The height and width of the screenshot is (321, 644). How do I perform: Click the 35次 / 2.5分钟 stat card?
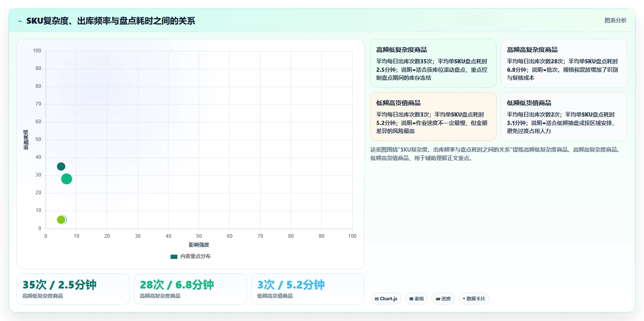pyautogui.click(x=73, y=289)
